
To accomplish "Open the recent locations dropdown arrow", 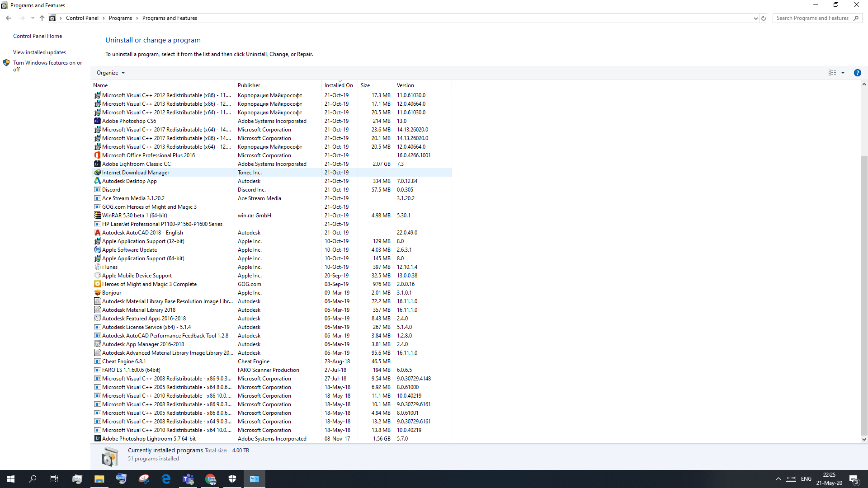I will [33, 18].
